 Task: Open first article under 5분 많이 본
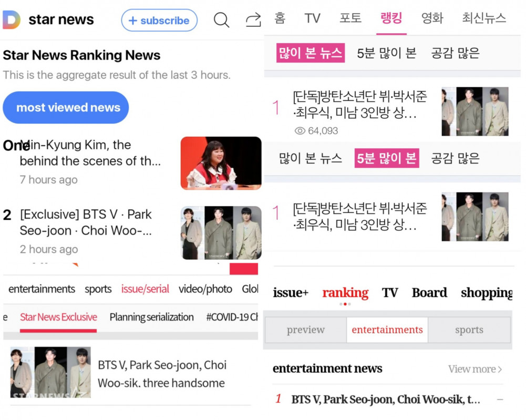(360, 217)
